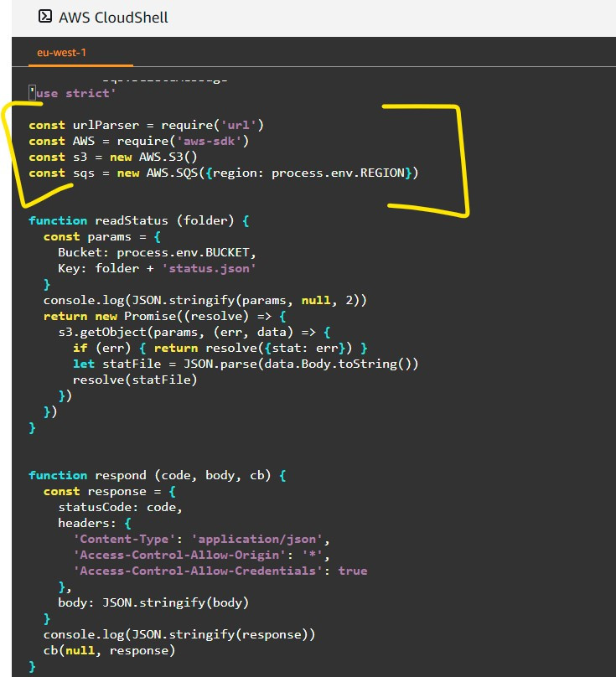The height and width of the screenshot is (677, 616).
Task: Click the 'return new Promise' line
Action: 164,316
